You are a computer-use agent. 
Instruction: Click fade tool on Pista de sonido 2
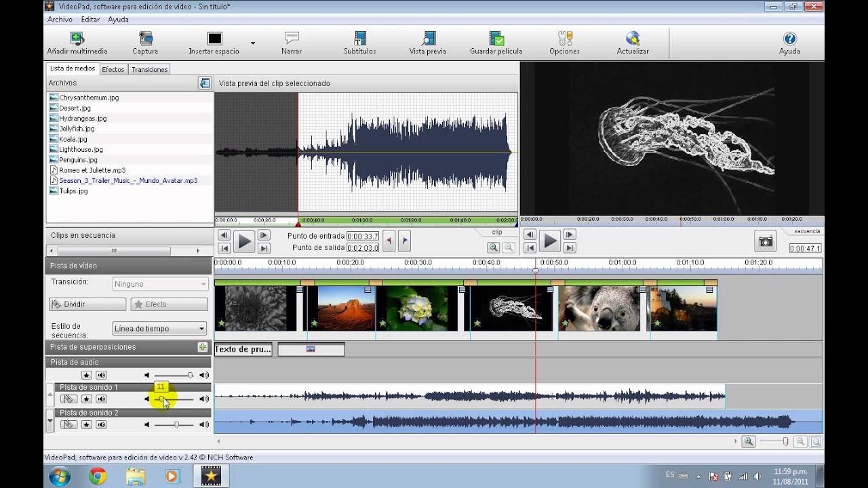coord(68,425)
